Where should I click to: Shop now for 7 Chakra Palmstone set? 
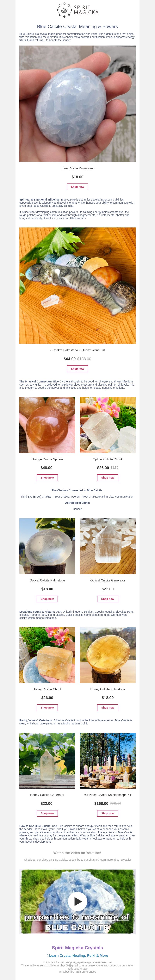[x=77, y=369]
